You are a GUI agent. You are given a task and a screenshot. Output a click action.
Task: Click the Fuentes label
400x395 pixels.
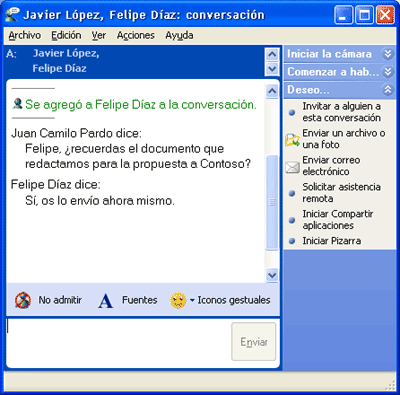(x=140, y=300)
